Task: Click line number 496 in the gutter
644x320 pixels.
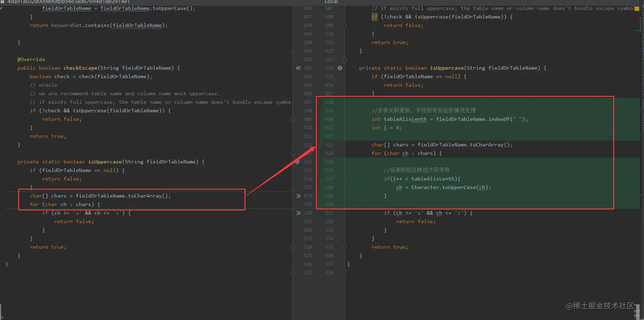Action: (x=308, y=9)
